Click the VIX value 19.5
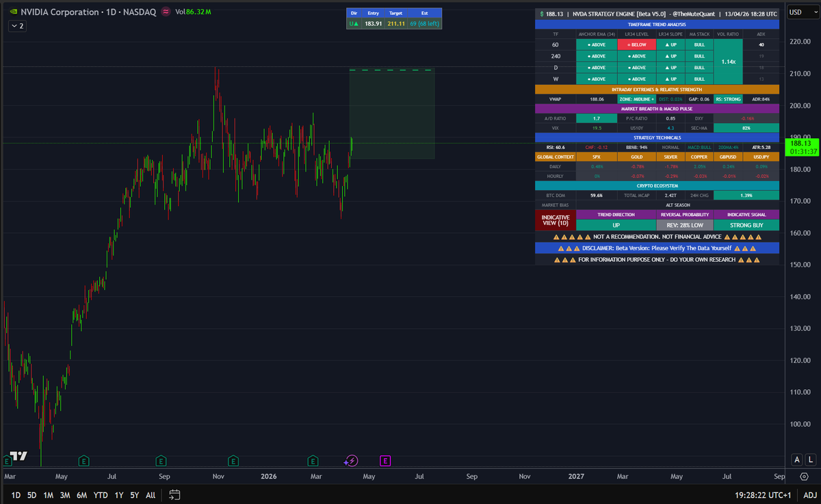 click(x=596, y=128)
